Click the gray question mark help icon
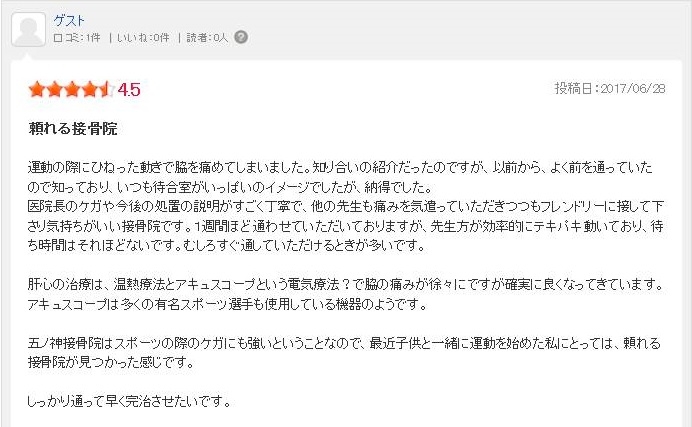Image resolution: width=692 pixels, height=427 pixels. click(241, 37)
